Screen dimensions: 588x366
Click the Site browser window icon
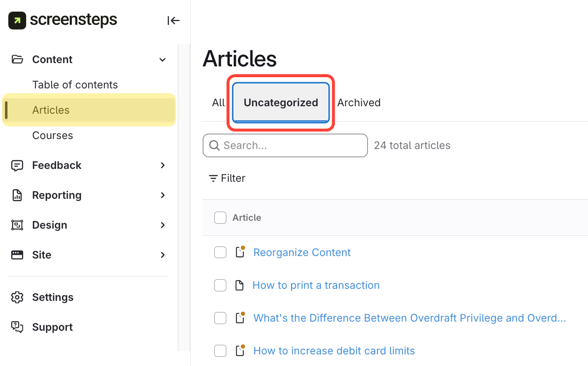[x=17, y=255]
